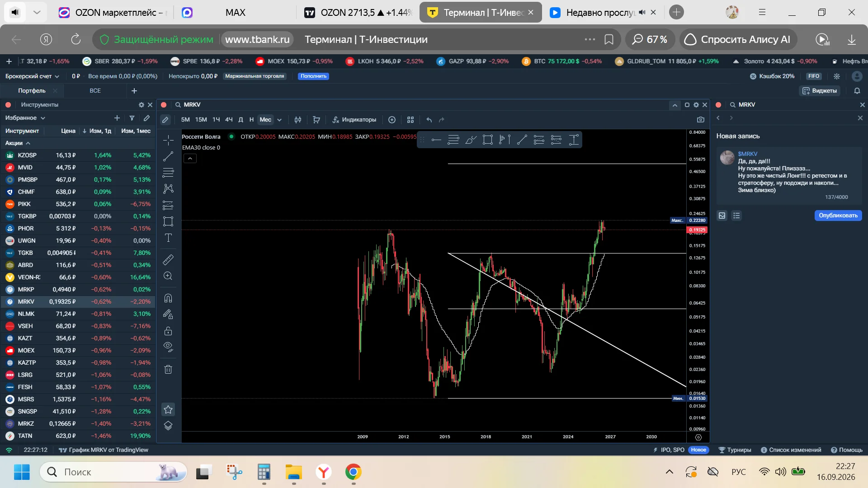Open the geometric shapes tool
Image resolution: width=868 pixels, height=488 pixels.
168,221
